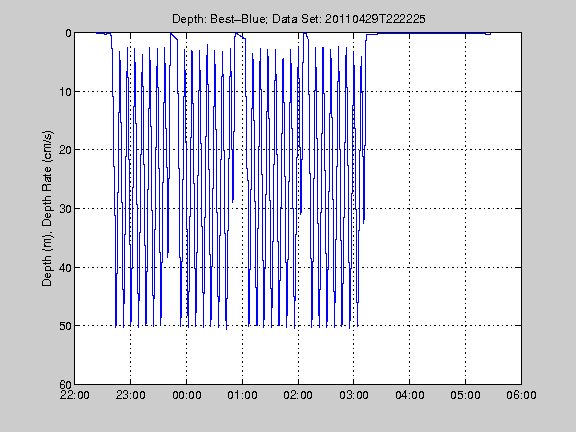Screen dimensions: 576x432
Task: Click the 20 y-axis tick label
Action: (65, 150)
